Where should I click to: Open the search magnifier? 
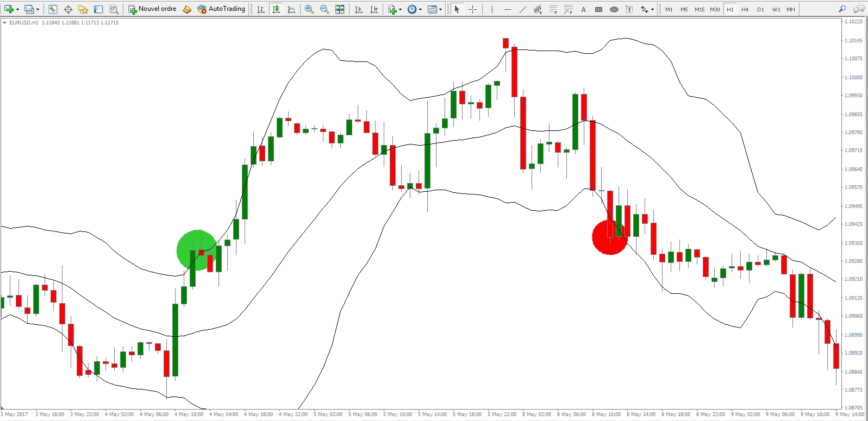(842, 9)
